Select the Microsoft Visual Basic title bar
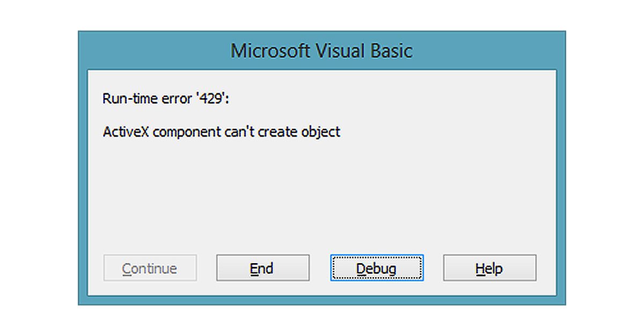Screen dimensions: 644x336 (x=322, y=50)
